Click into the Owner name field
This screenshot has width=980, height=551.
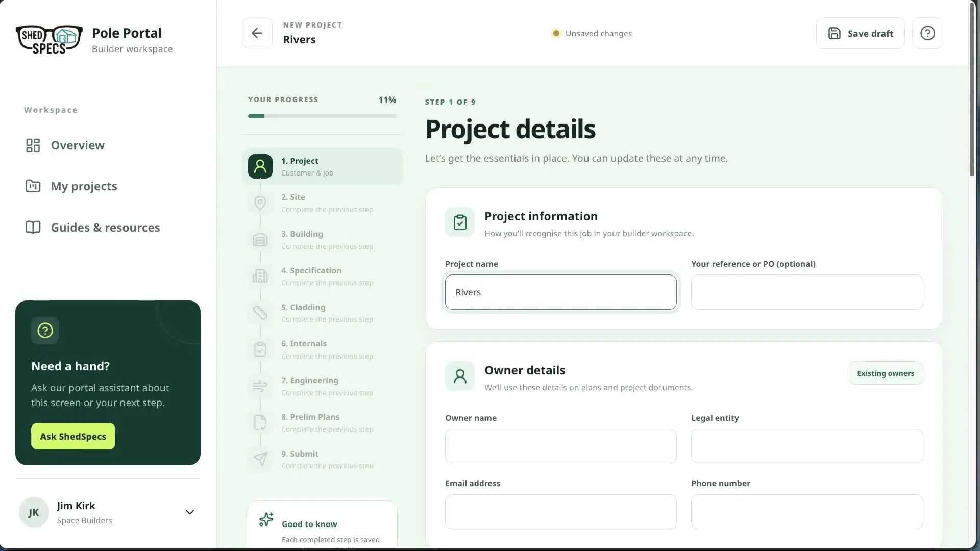560,446
